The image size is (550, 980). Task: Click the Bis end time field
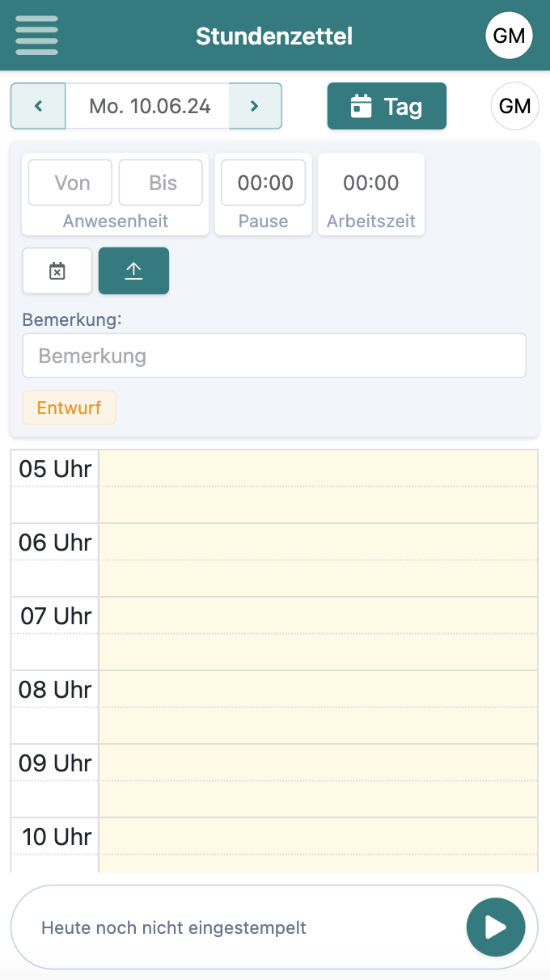pos(161,182)
